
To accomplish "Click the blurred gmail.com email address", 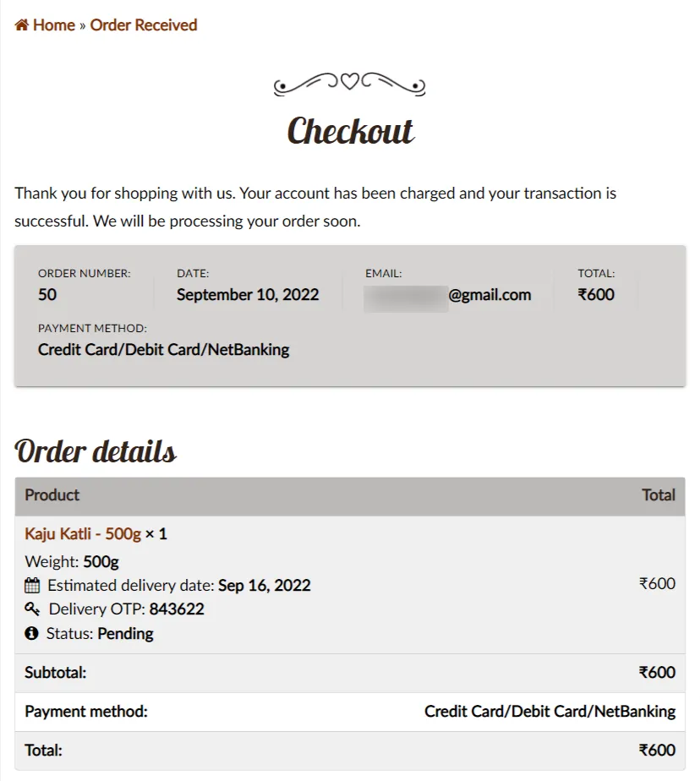I will [448, 295].
